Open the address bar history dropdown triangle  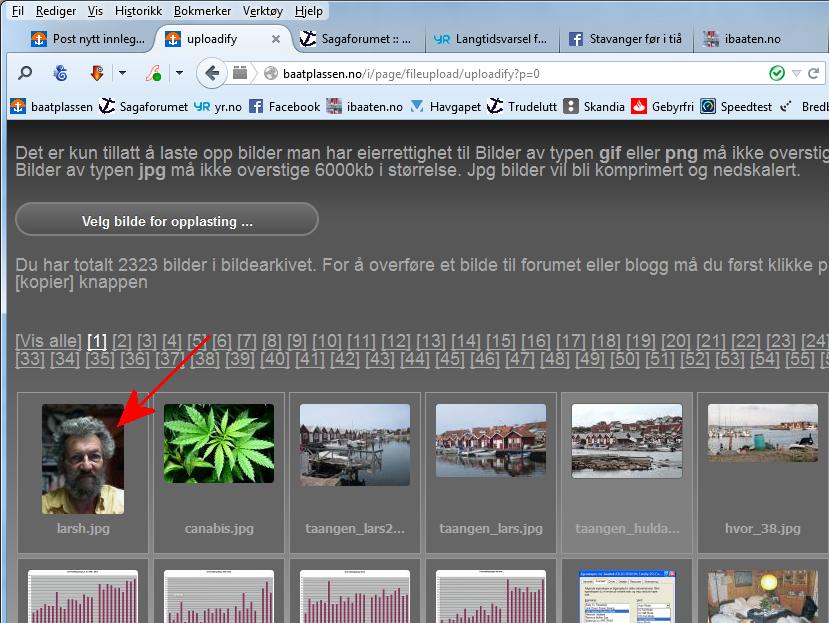[x=796, y=74]
